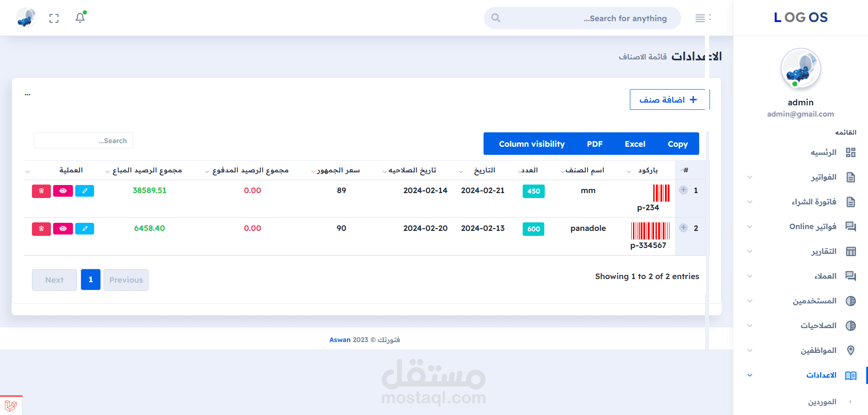
Task: Expand the الصلاحيات submenu chevron
Action: pos(750,325)
